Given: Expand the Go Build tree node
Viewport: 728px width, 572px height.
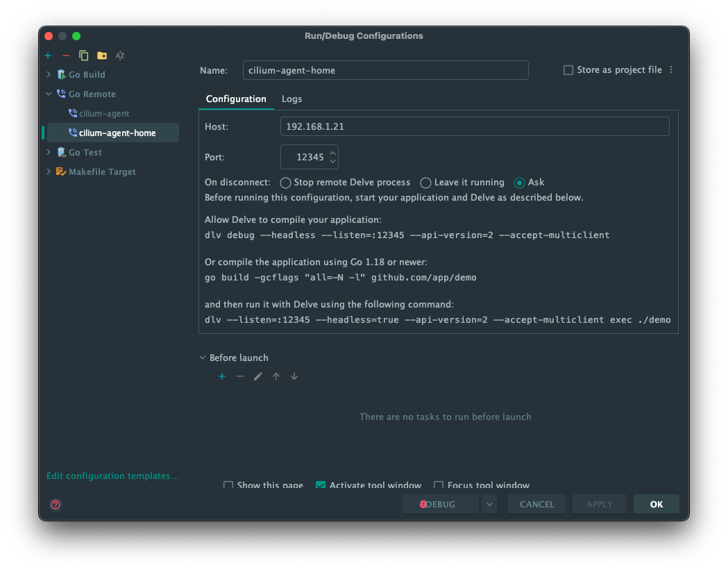Looking at the screenshot, I should coord(49,74).
